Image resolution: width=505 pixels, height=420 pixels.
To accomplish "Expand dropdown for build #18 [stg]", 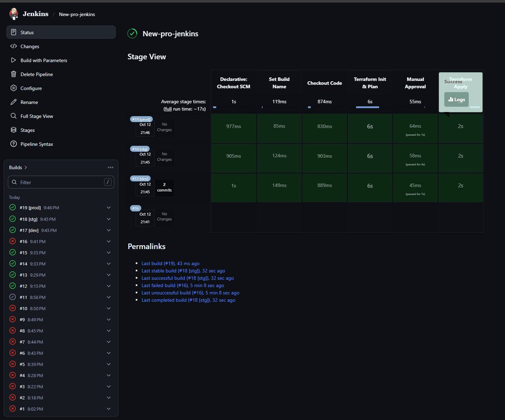I will coord(109,219).
